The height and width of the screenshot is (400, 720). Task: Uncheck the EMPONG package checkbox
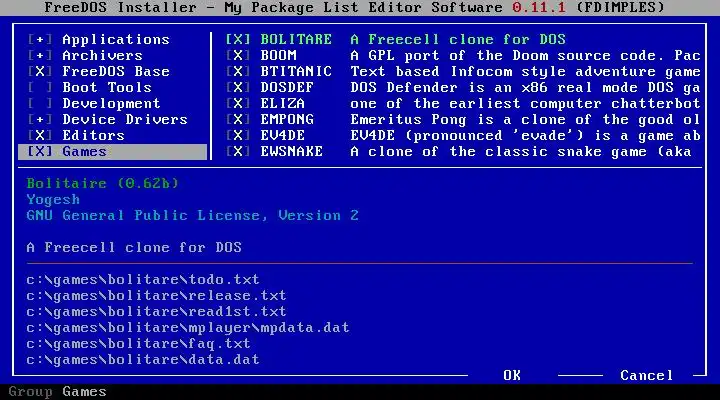coord(238,119)
